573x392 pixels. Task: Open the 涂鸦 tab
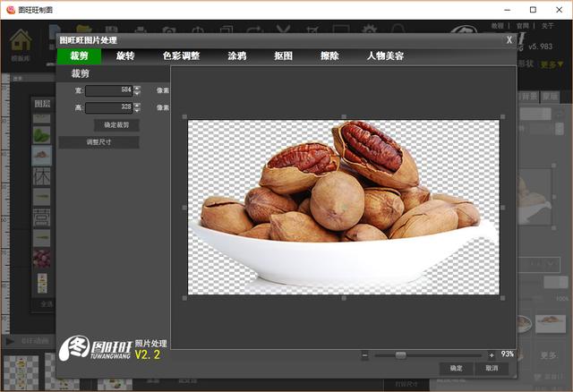236,55
